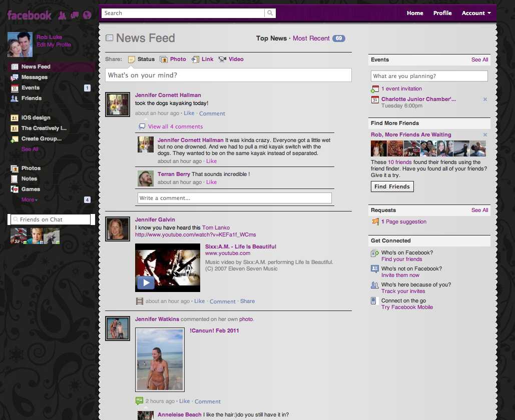515x420 pixels.
Task: Focus the top Search box
Action: 183,13
